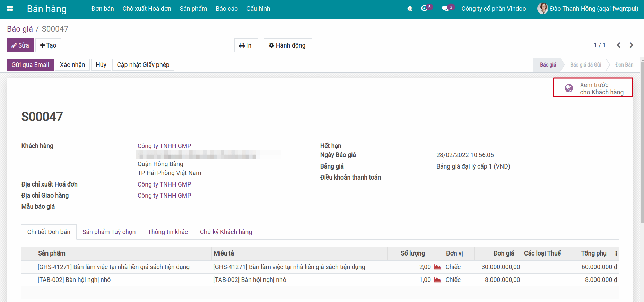644x302 pixels.
Task: Open the Báo cáo menu
Action: coord(227,9)
